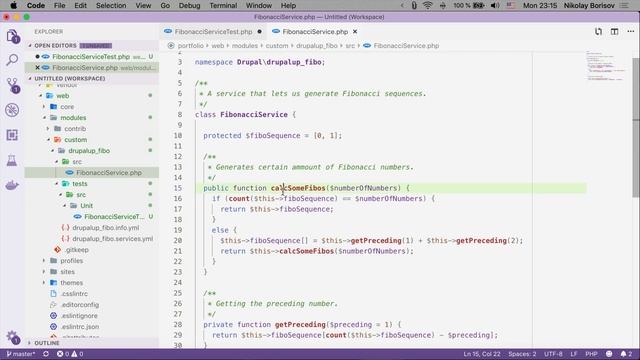The image size is (640, 360).
Task: Collapse the modules folder
Action: point(73,118)
